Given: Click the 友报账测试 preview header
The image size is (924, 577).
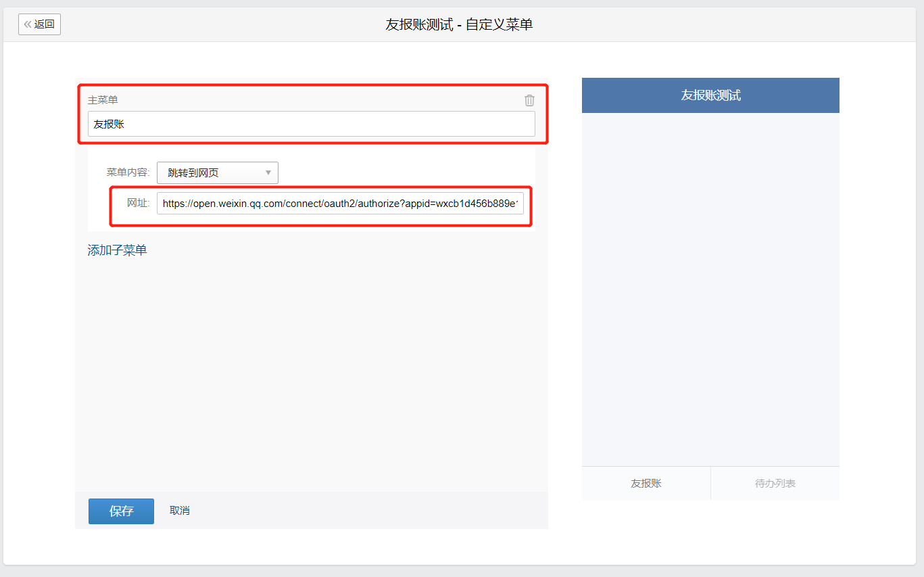Looking at the screenshot, I should click(x=710, y=95).
